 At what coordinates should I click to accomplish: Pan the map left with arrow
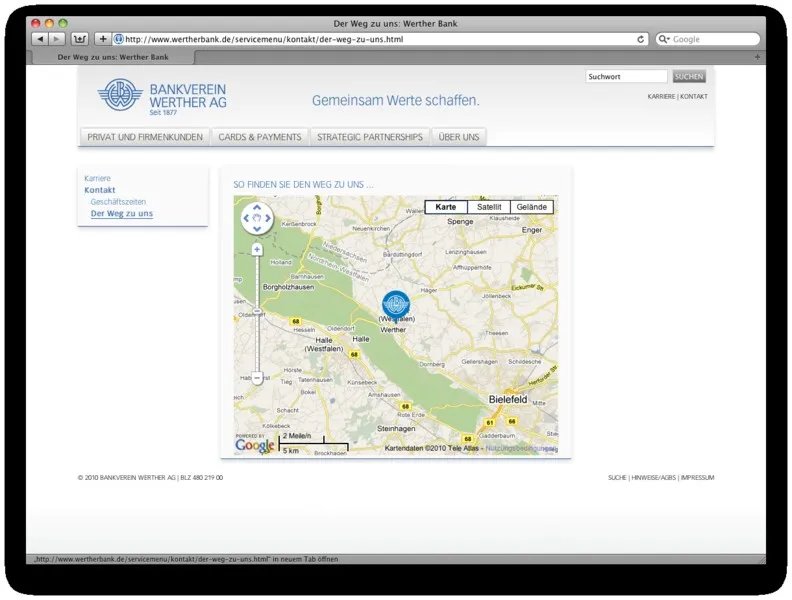246,218
